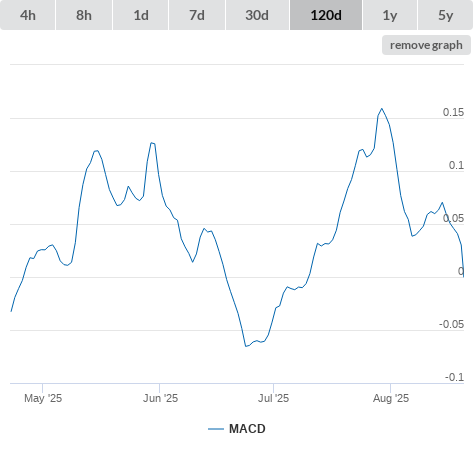Click the Jul '25 axis label
Image resolution: width=474 pixels, height=455 pixels.
coord(273,398)
